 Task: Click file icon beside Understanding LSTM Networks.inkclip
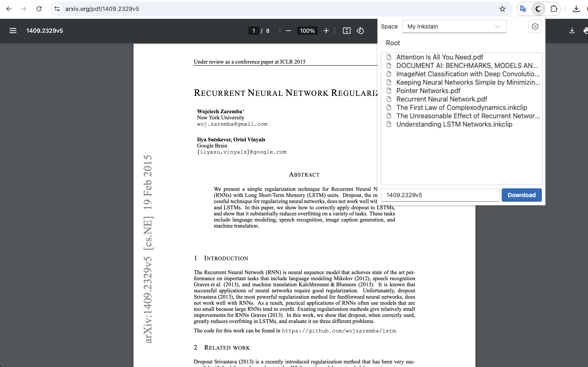389,124
